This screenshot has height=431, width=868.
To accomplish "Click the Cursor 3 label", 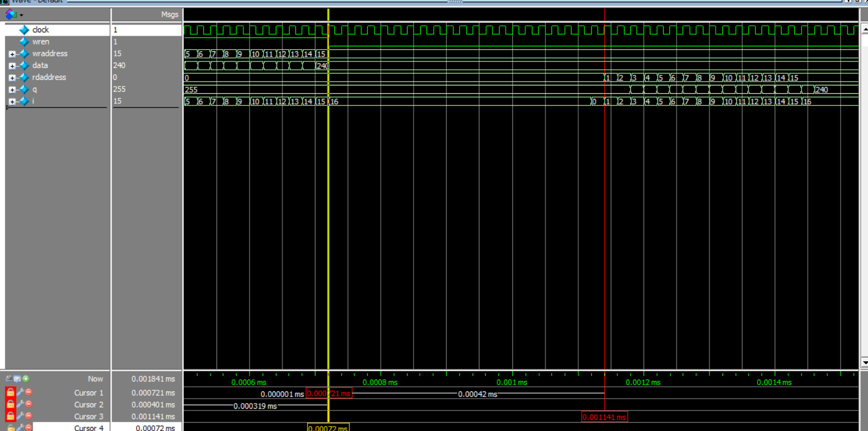I will click(89, 416).
